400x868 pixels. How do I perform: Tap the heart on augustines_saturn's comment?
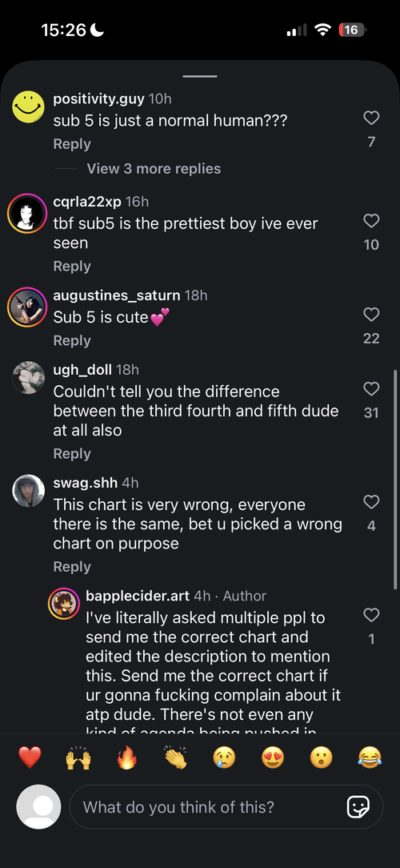371,315
